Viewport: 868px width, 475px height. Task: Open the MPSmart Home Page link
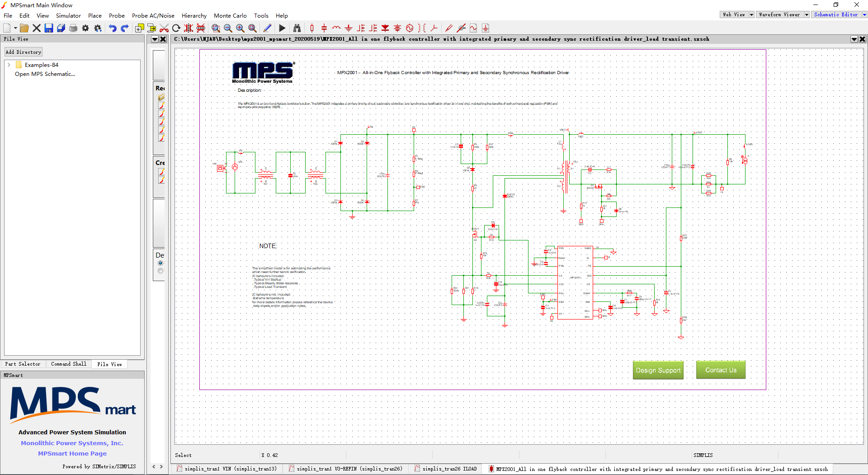[72, 454]
